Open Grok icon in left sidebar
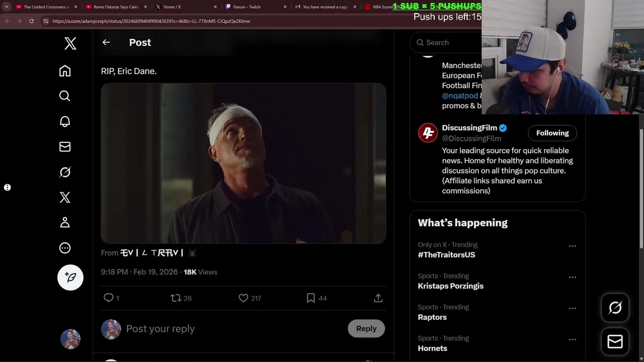Viewport: 644px width, 362px height. tap(65, 172)
